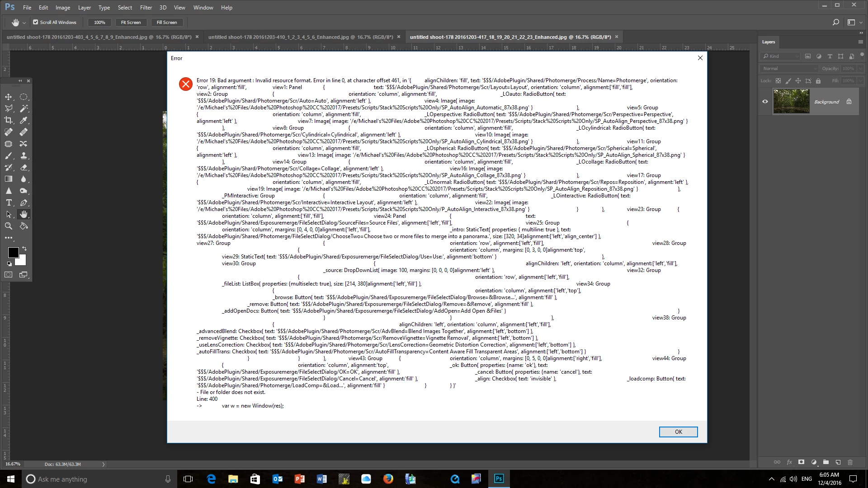Click the Background layer thumbnail
The width and height of the screenshot is (868, 488).
(x=791, y=101)
